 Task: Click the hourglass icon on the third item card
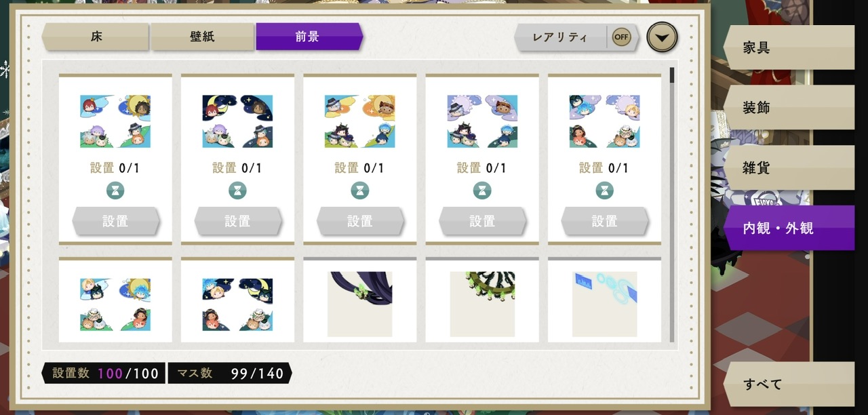tap(360, 191)
